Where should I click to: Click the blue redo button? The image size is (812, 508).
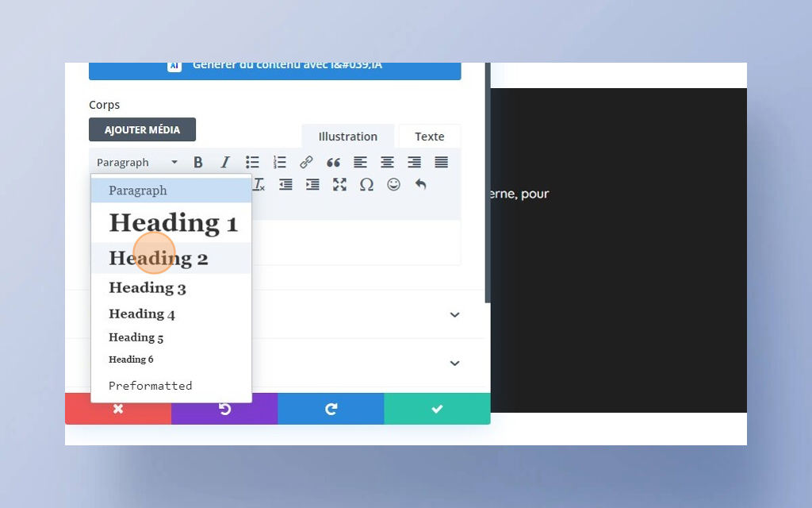(331, 409)
